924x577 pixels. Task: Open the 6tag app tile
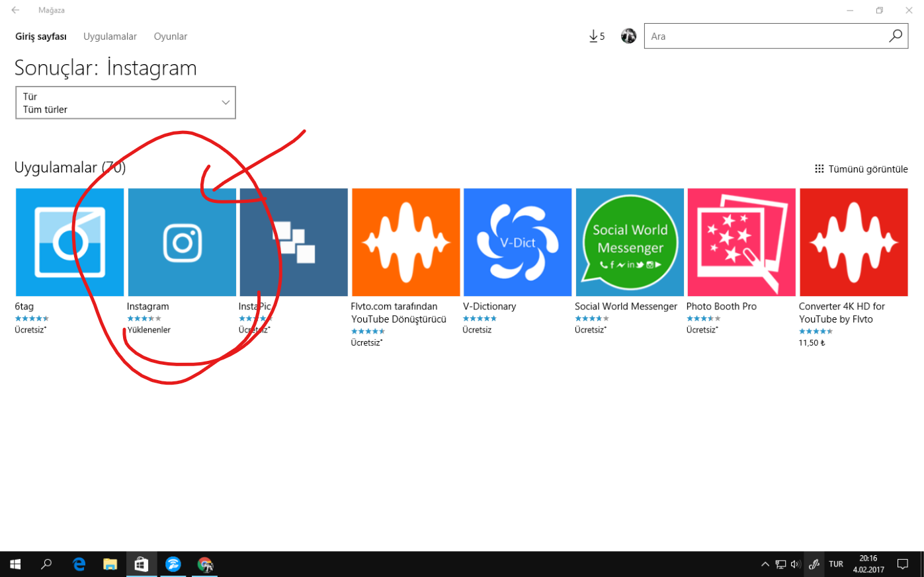coord(69,242)
